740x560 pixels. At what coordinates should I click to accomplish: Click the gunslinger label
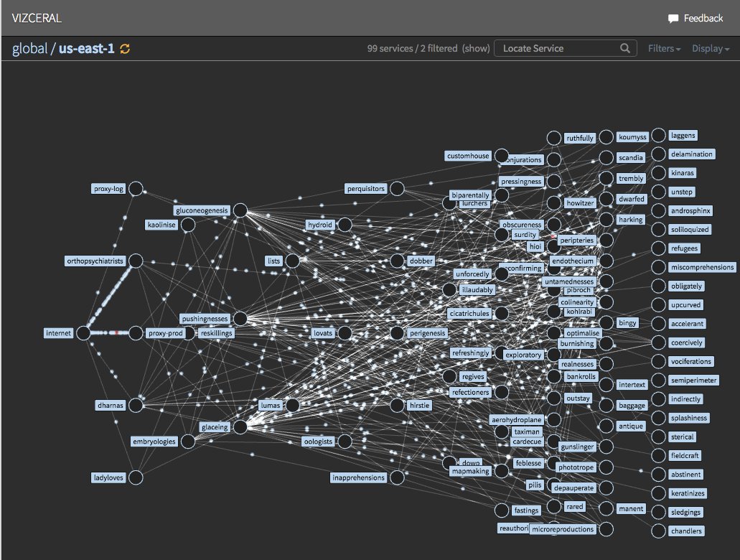point(576,447)
